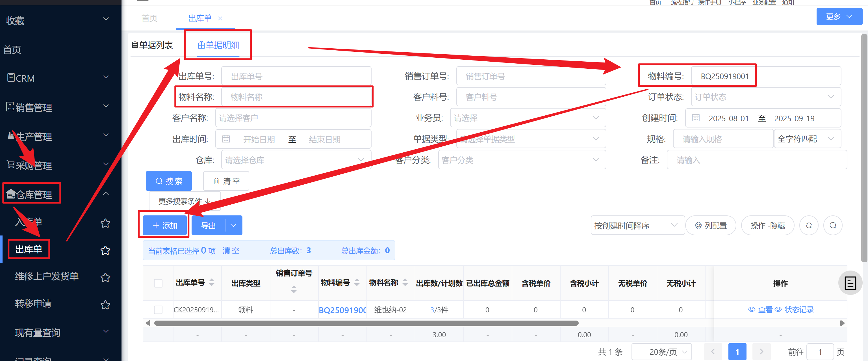Expand the 现有量查询 submenu

(106, 331)
